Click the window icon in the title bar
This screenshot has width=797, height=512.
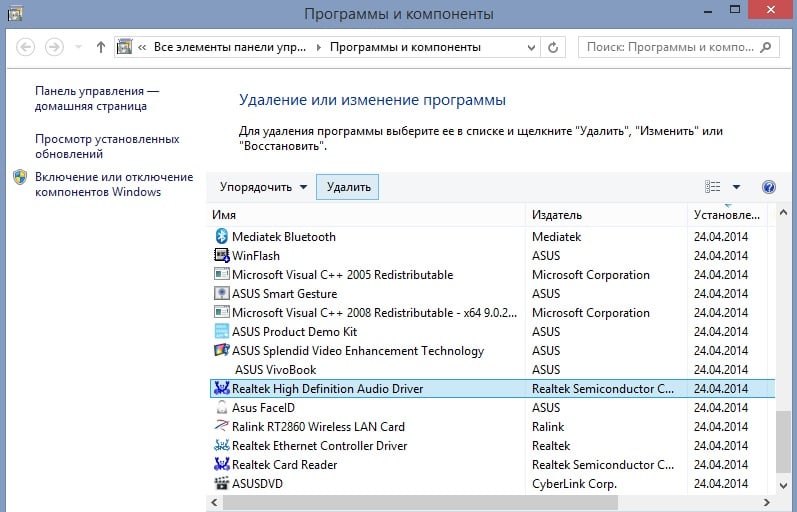pyautogui.click(x=15, y=13)
